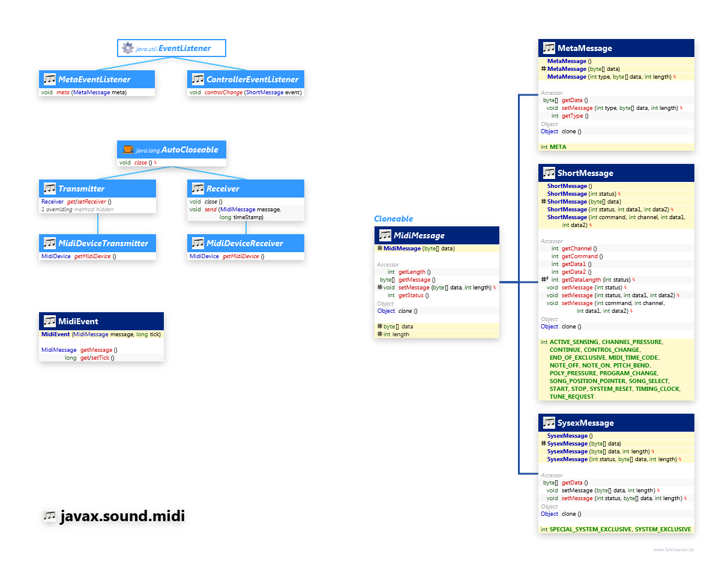Click getDataLength in the ShortMessage box
728x577 pixels.
[581, 280]
